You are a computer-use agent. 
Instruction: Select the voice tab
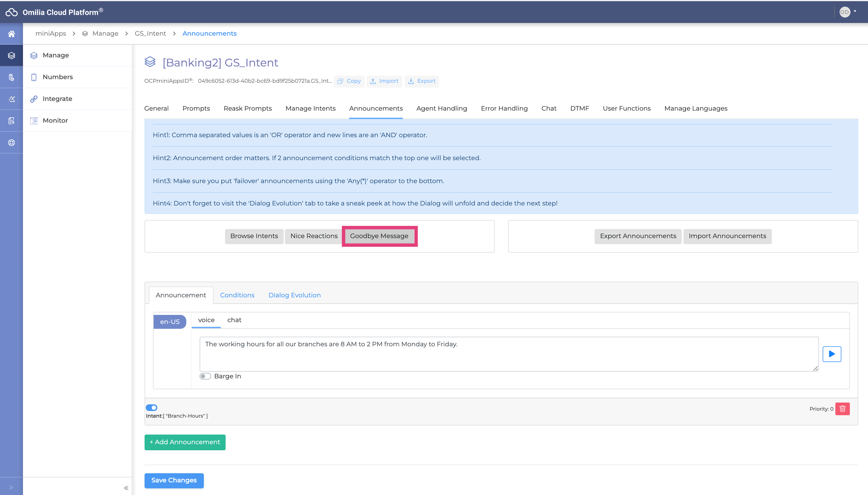206,320
